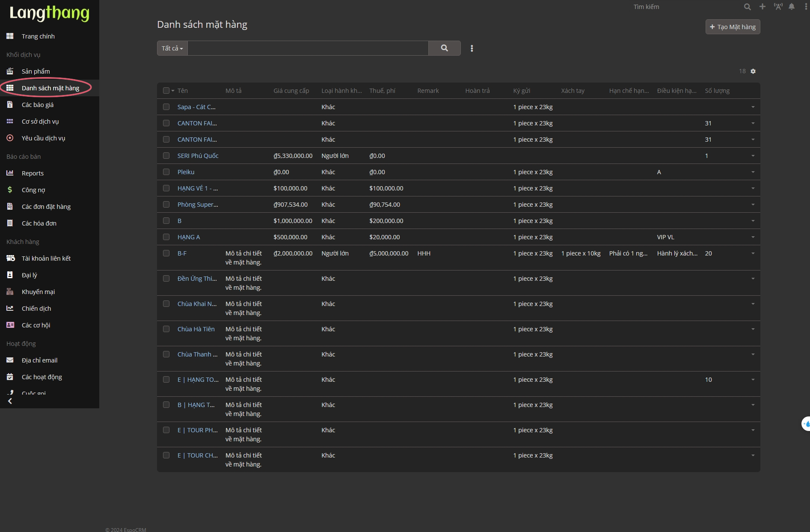
Task: Tick the checkbox for SERI Phú Quốc row
Action: (x=166, y=156)
